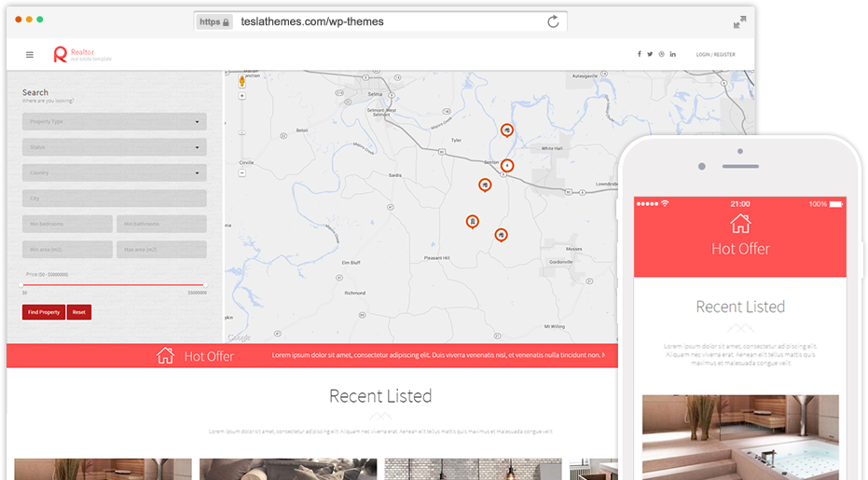Open the Property Type dropdown
The image size is (868, 480).
point(115,122)
